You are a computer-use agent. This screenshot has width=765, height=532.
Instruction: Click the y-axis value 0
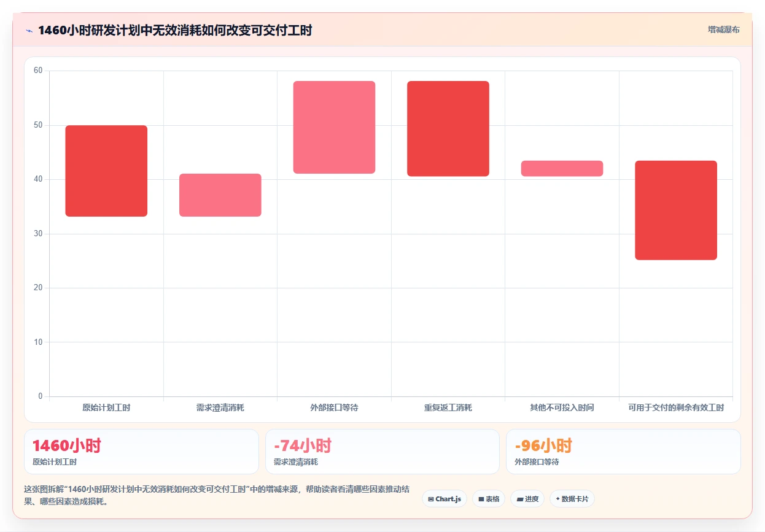tap(41, 396)
